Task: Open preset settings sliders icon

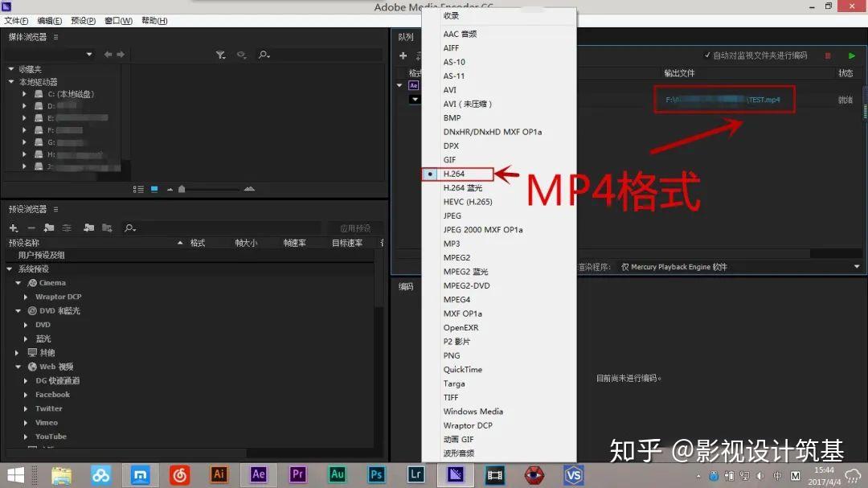Action: click(x=67, y=228)
